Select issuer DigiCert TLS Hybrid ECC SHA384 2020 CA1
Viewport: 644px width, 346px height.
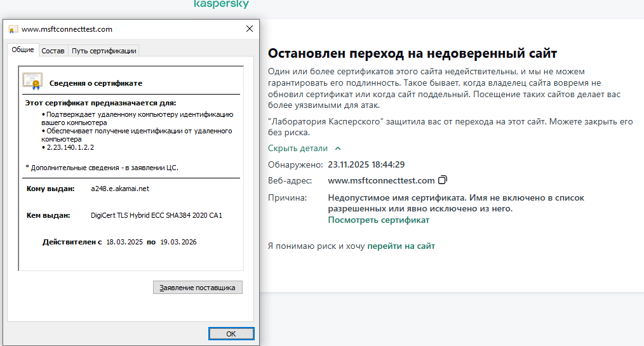pos(156,215)
